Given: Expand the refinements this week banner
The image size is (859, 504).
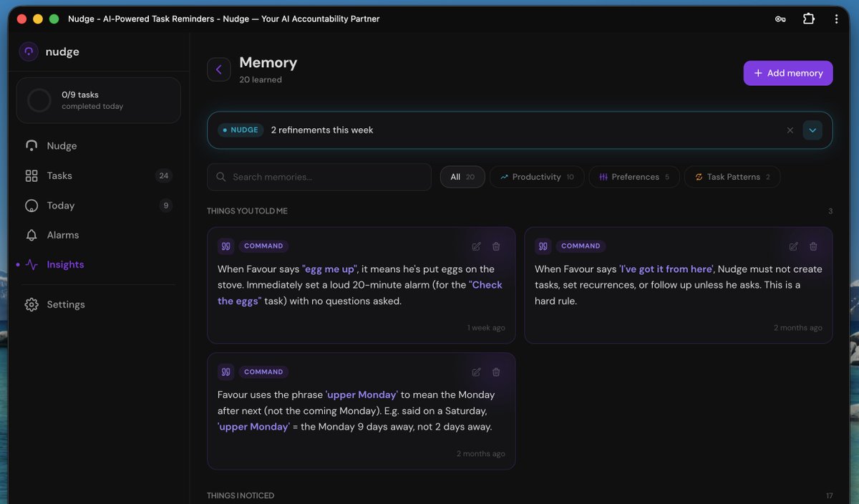Looking at the screenshot, I should pos(812,130).
